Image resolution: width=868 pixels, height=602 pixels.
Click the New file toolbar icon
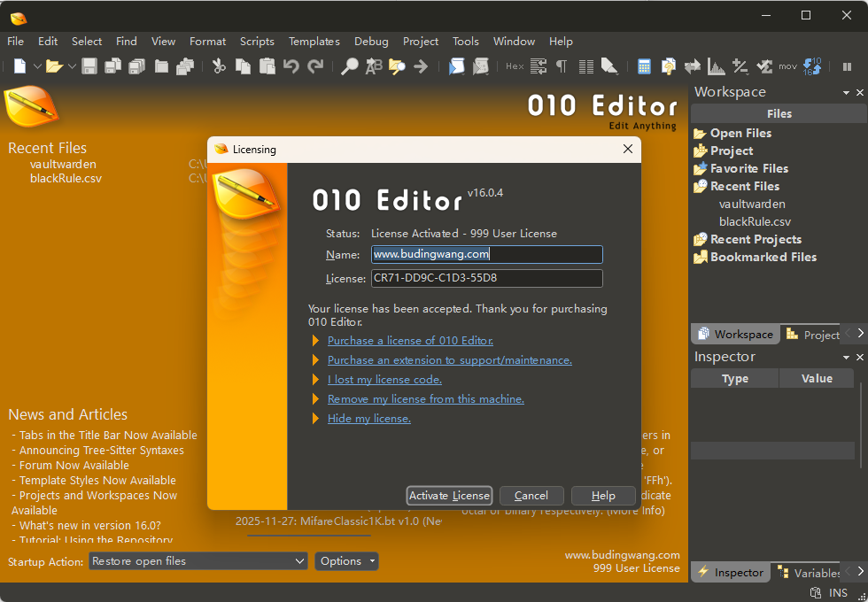tap(19, 66)
